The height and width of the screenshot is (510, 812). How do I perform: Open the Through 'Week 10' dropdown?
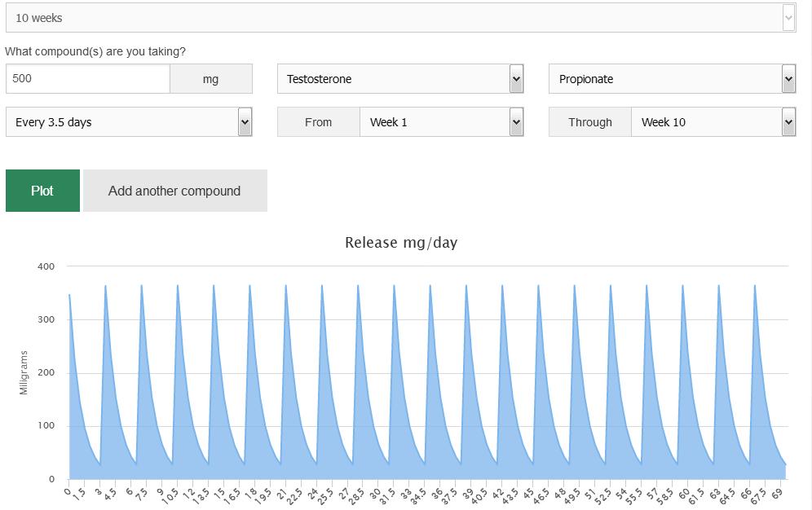click(x=713, y=122)
